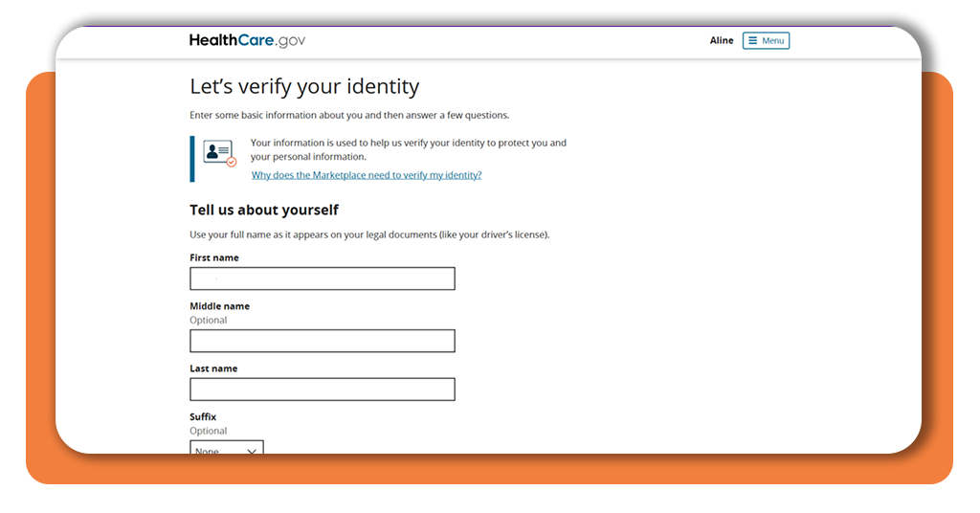Image resolution: width=980 pixels, height=513 pixels.
Task: Select the Middle name label
Action: pyautogui.click(x=219, y=306)
